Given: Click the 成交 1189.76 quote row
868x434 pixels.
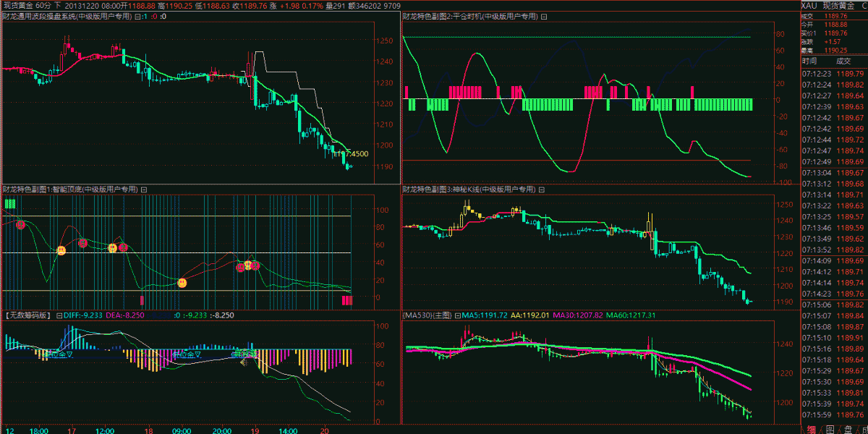Looking at the screenshot, I should click(x=833, y=16).
